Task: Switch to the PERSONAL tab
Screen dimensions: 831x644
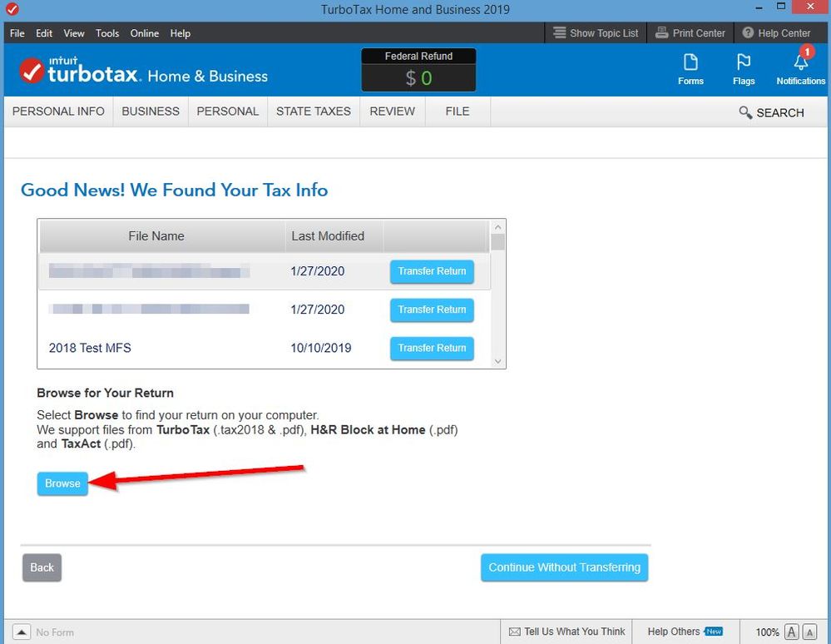Action: tap(228, 111)
